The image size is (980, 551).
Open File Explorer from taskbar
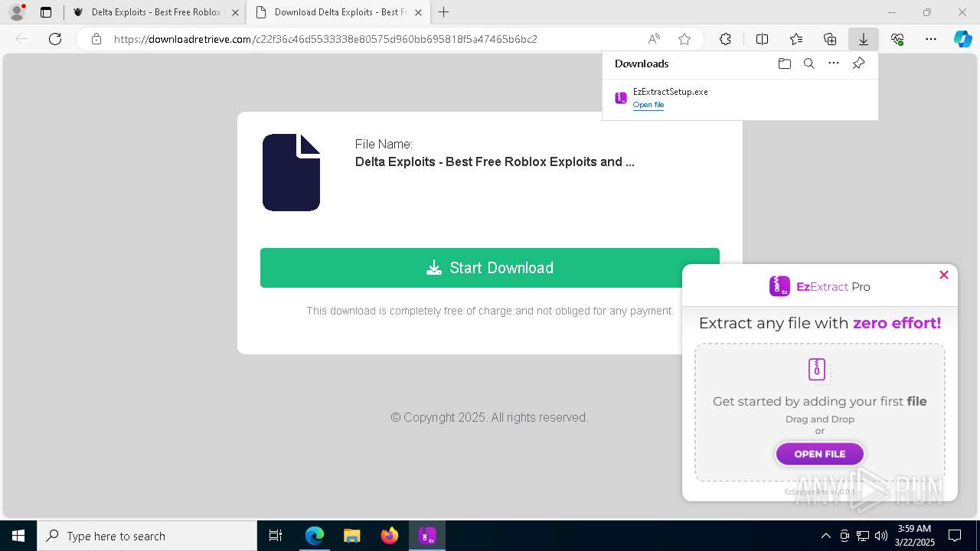(352, 536)
